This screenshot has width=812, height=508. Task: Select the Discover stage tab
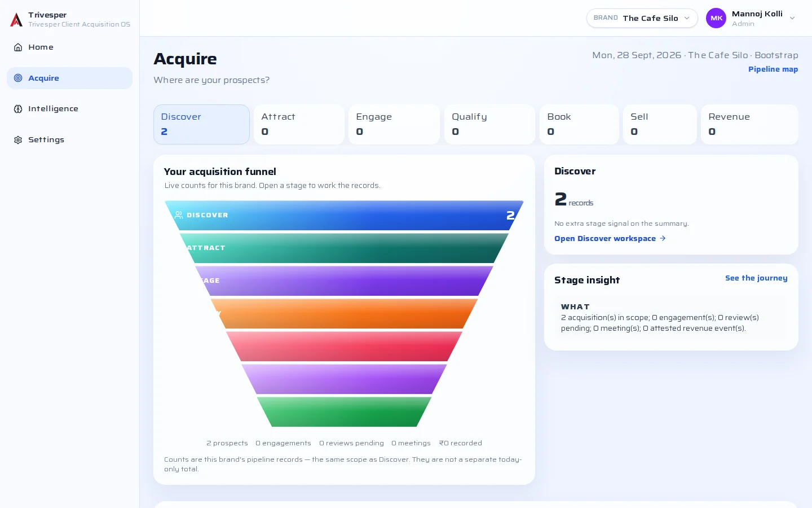click(x=201, y=124)
